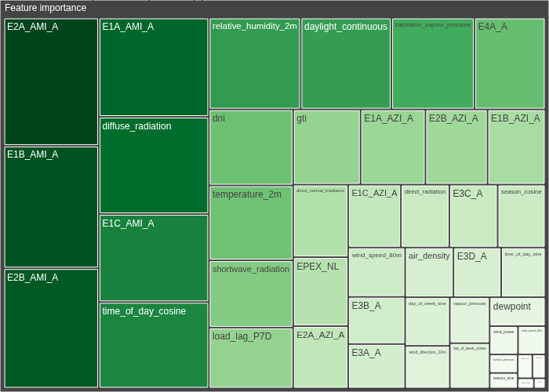Click the time_of_day_sine cell
The height and width of the screenshot is (392, 549).
pyautogui.click(x=523, y=272)
